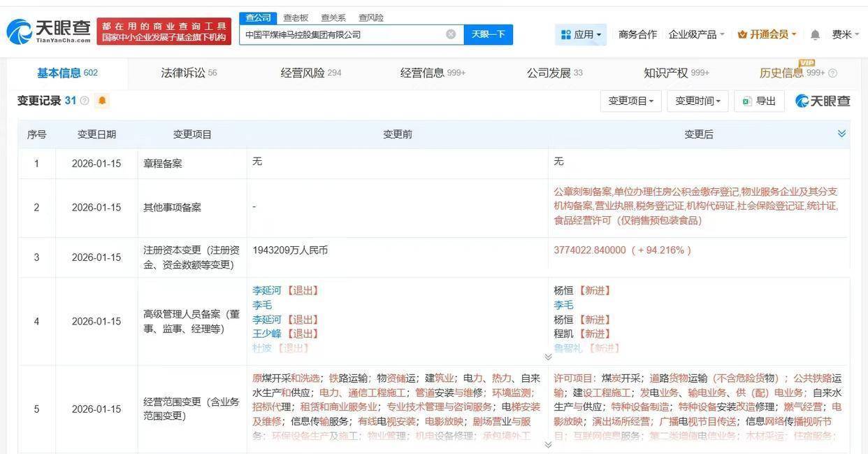868x454 pixels.
Task: Open the 李延河 person link
Action: (266, 290)
